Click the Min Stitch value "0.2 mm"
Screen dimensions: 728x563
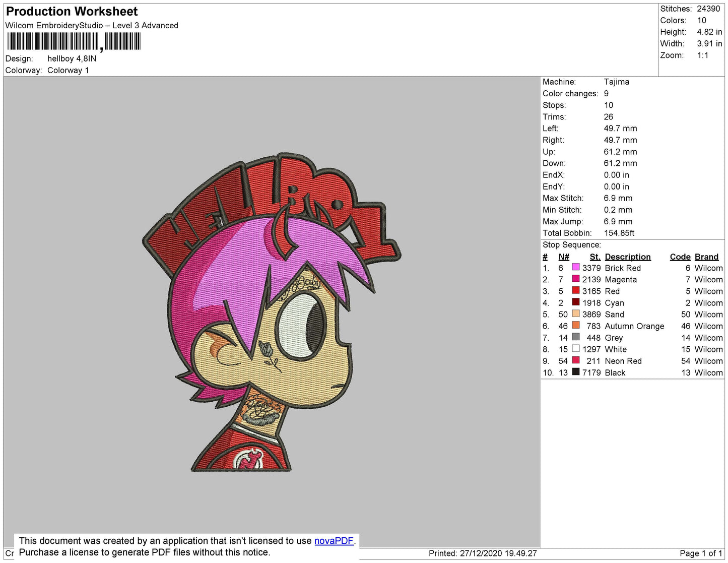618,210
